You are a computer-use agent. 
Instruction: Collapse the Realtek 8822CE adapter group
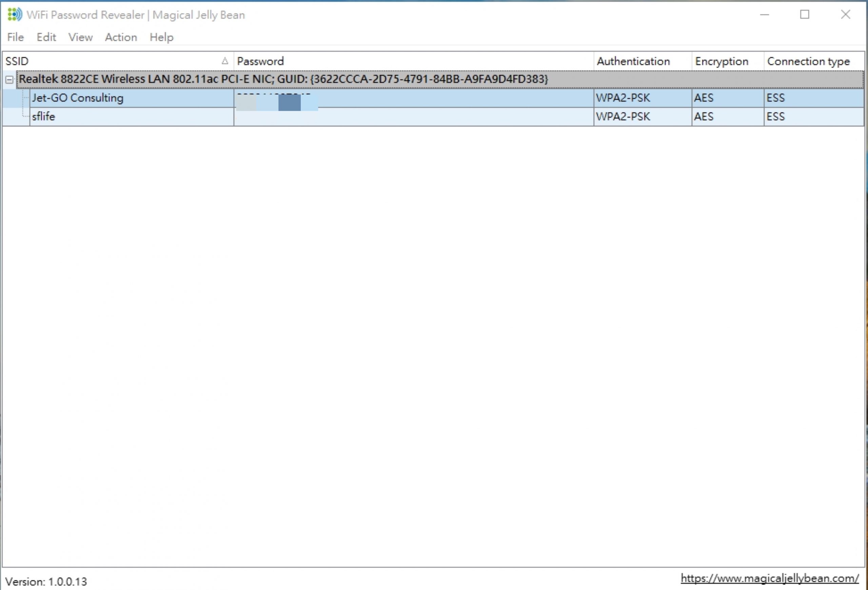pyautogui.click(x=9, y=80)
